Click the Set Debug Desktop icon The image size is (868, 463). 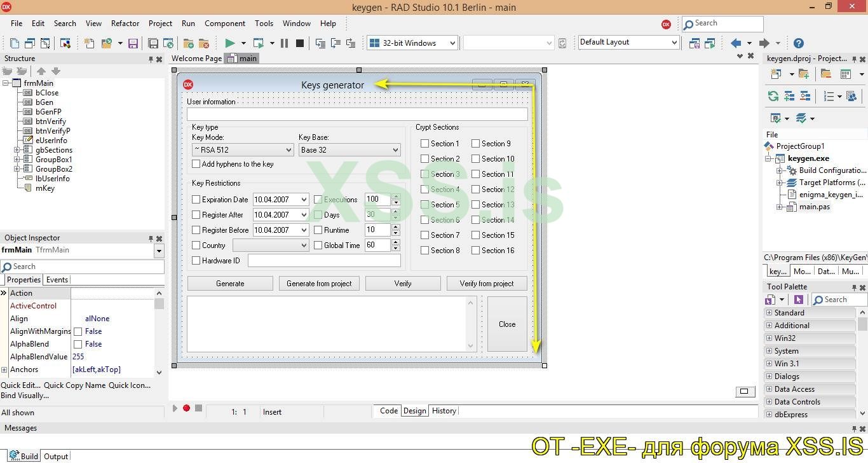[710, 43]
